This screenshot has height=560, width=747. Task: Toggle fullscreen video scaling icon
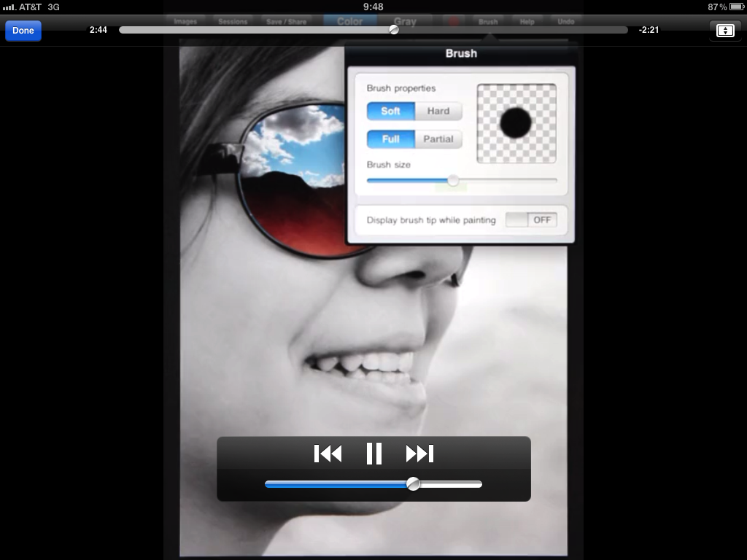pos(725,31)
